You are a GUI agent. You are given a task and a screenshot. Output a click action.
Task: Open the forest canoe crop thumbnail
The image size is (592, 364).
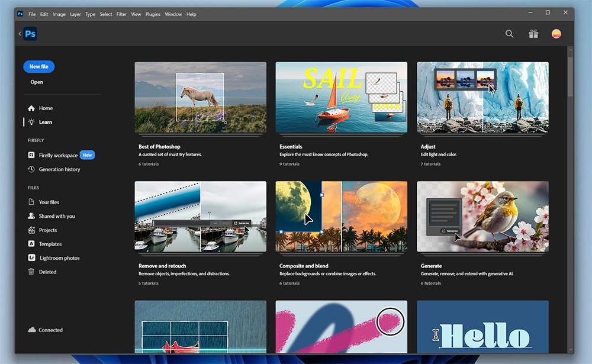(x=201, y=327)
